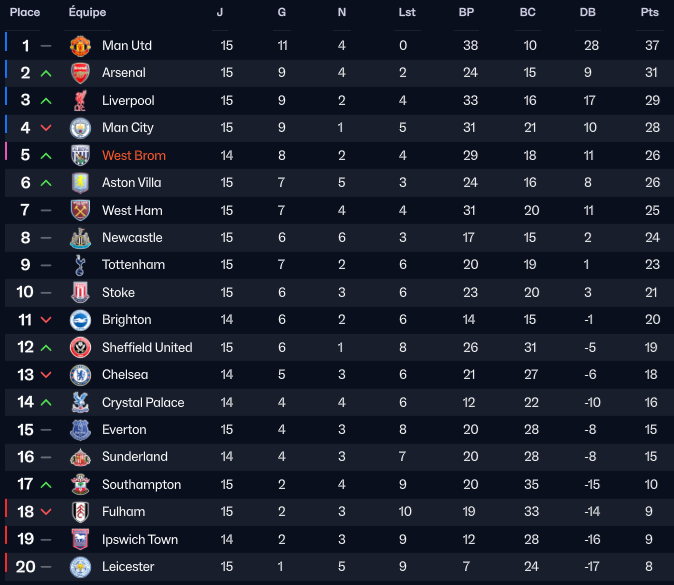The width and height of the screenshot is (674, 585).
Task: Sort by the DB column header
Action: pos(588,12)
